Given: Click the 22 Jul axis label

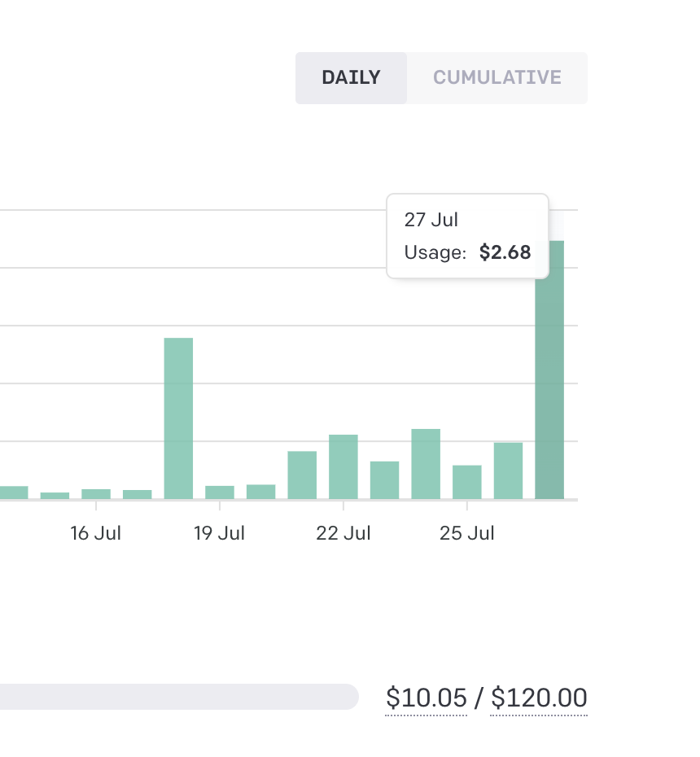Looking at the screenshot, I should point(343,534).
